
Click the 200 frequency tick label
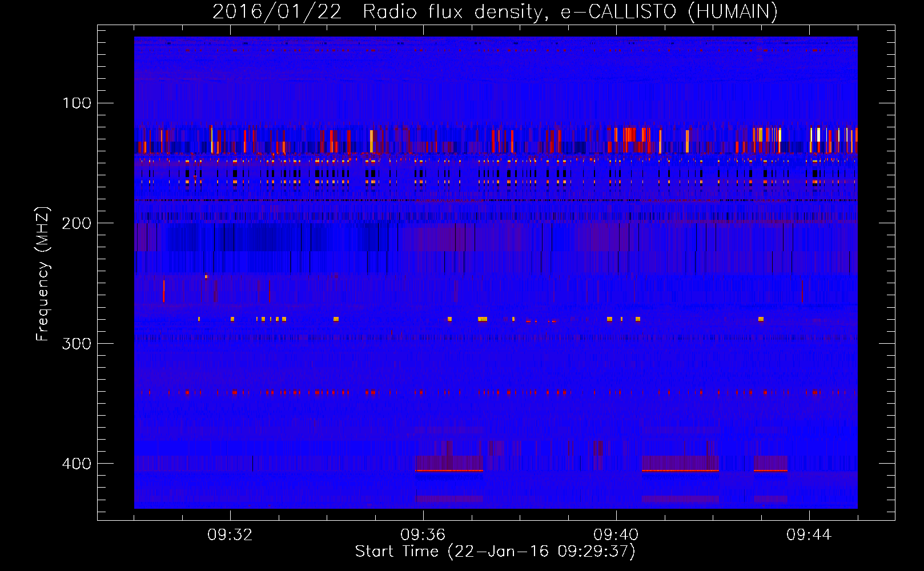point(77,223)
